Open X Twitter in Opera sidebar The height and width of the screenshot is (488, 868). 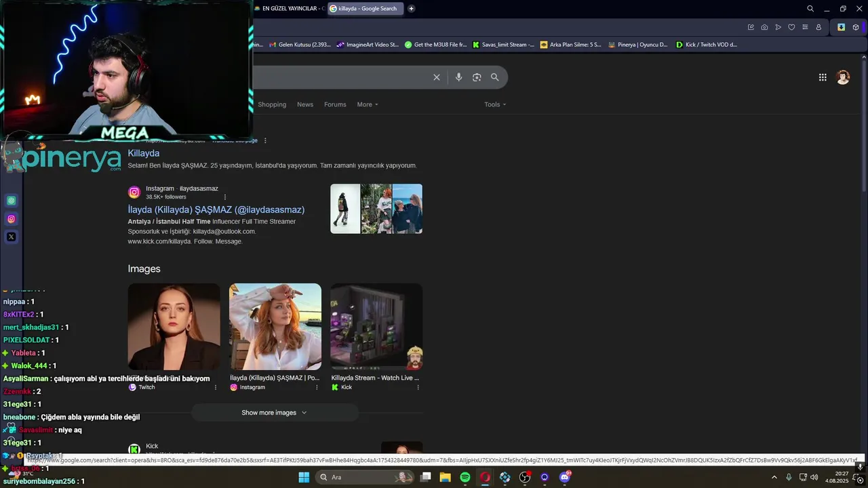11,237
